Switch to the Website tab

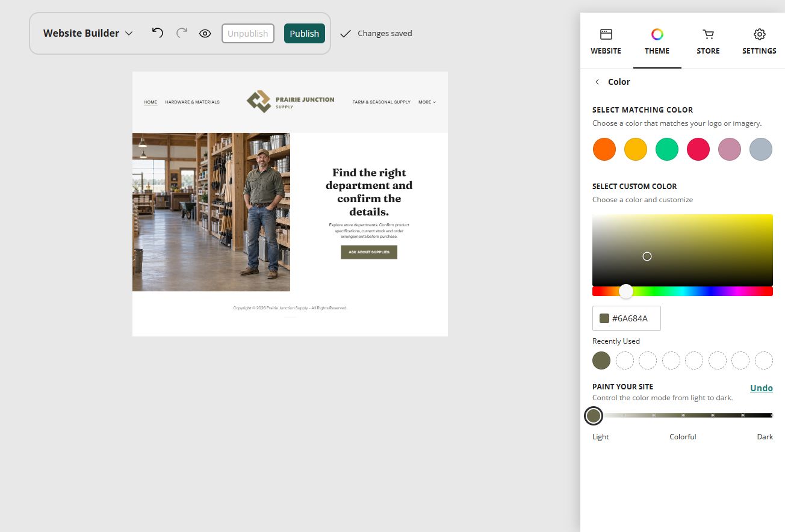pos(606,42)
